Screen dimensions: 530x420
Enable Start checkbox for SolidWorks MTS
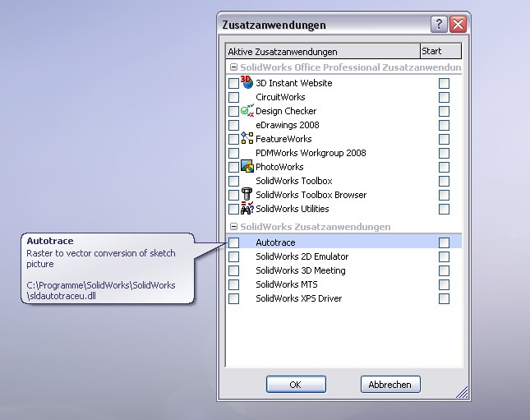pyautogui.click(x=444, y=284)
